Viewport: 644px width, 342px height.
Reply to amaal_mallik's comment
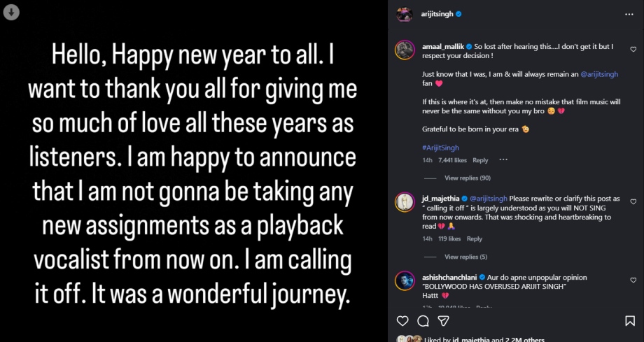click(480, 160)
